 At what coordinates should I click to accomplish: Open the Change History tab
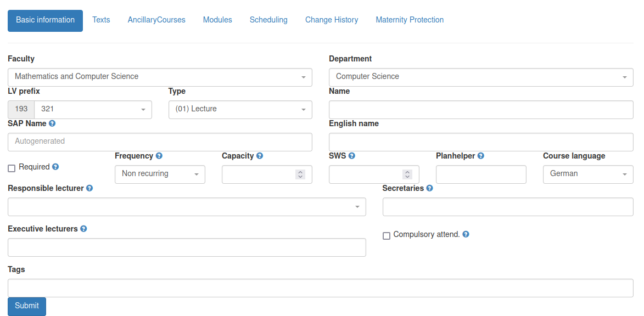tap(332, 20)
